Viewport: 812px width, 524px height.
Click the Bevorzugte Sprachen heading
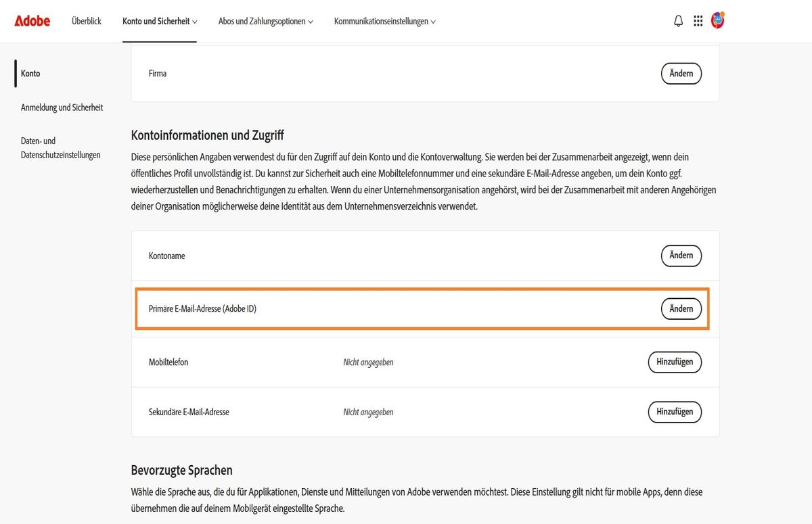point(181,469)
